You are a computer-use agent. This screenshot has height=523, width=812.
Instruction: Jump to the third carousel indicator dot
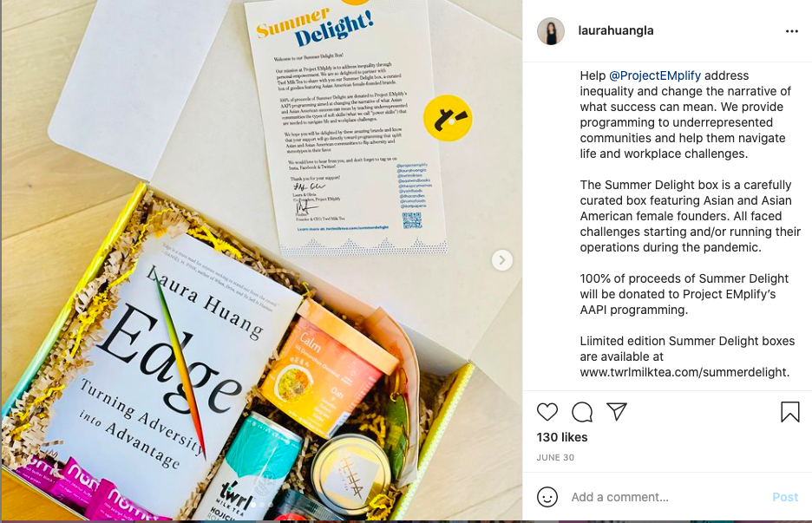(271, 505)
